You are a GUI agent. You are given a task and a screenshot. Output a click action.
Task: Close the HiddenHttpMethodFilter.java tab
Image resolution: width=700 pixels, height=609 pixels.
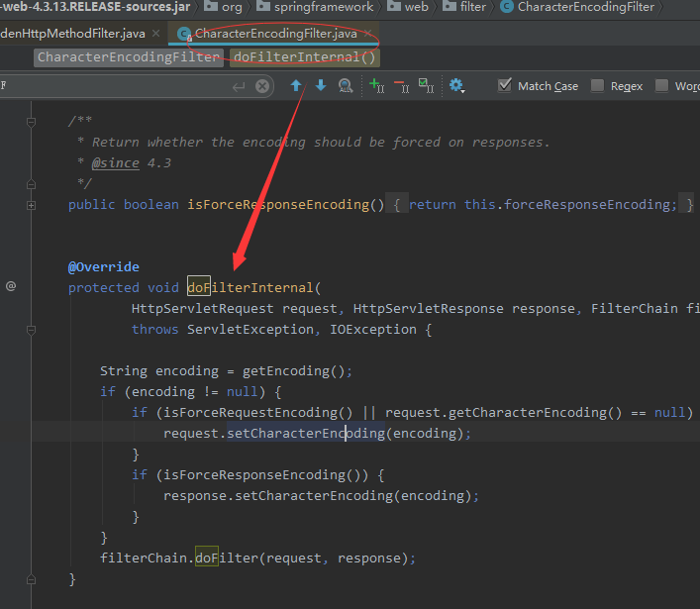[x=155, y=34]
